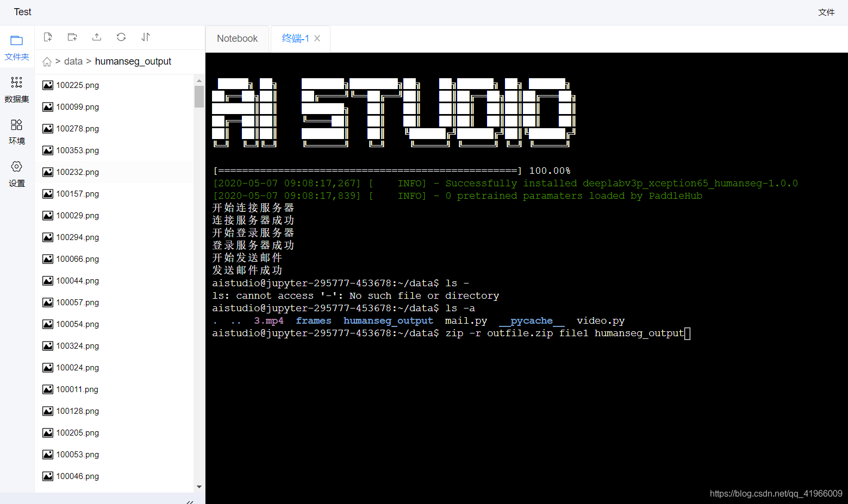Image resolution: width=848 pixels, height=504 pixels.
Task: Click the terminal zip command line
Action: 451,333
